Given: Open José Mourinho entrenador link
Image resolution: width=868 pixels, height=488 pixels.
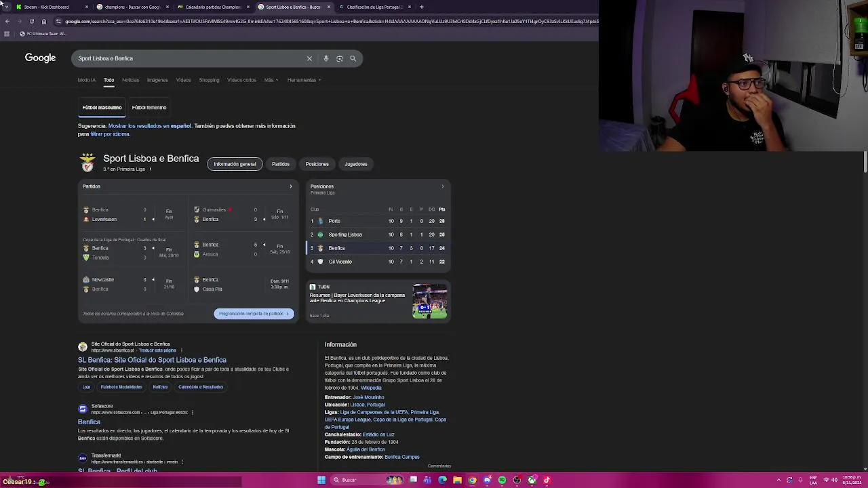Looking at the screenshot, I should click(x=368, y=397).
